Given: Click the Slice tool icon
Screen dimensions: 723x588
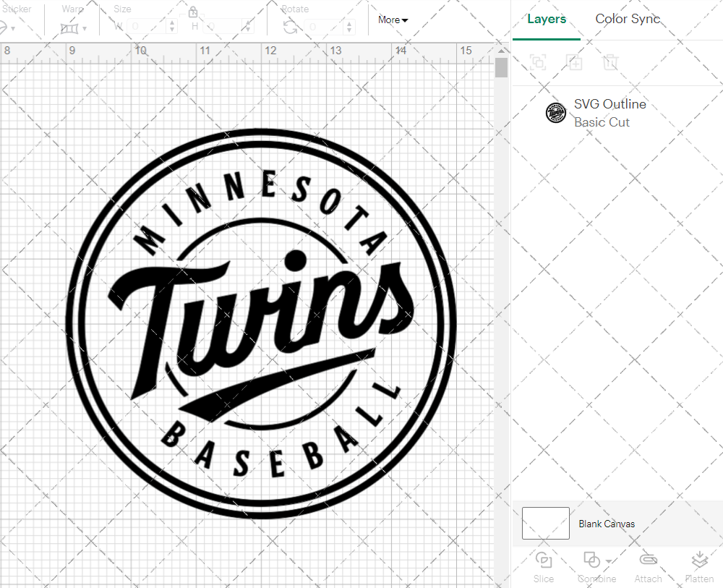Looking at the screenshot, I should (x=543, y=561).
